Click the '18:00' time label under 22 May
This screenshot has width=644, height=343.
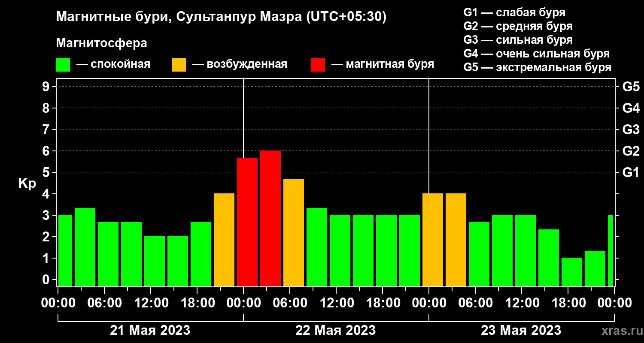tap(383, 303)
